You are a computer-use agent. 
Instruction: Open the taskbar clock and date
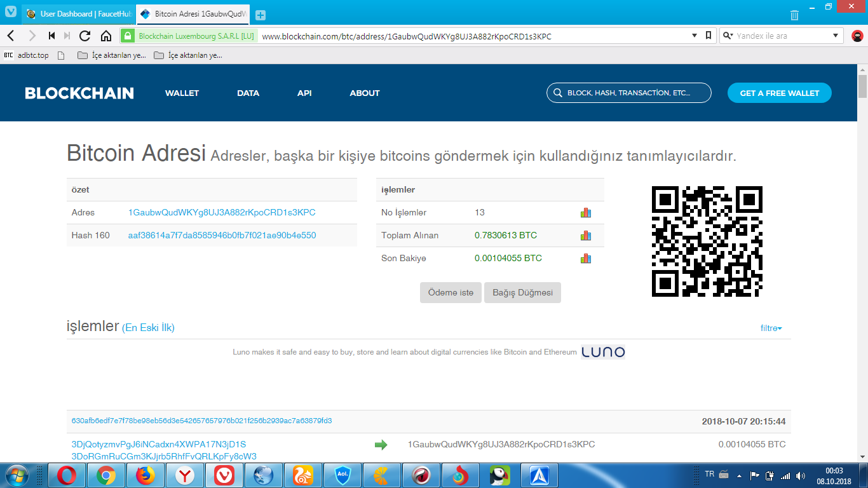(834, 476)
